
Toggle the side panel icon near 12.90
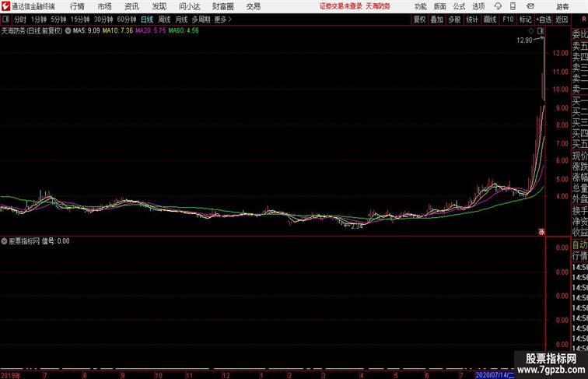click(541, 31)
